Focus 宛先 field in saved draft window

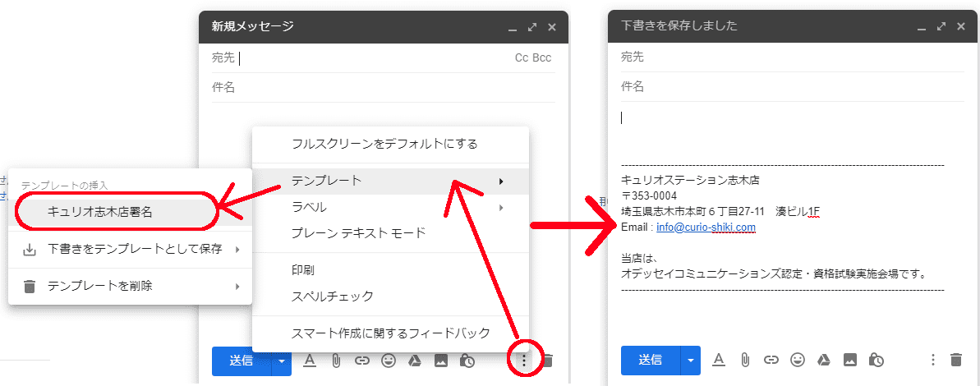pyautogui.click(x=793, y=57)
